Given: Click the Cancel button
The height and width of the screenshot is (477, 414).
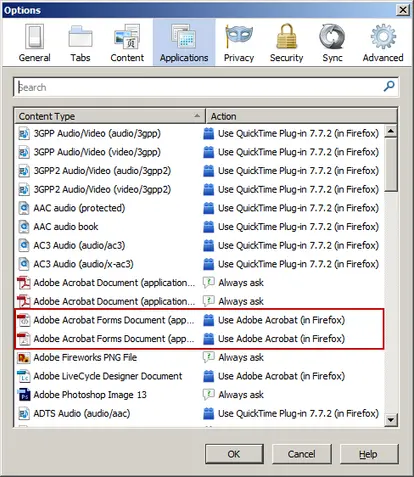Looking at the screenshot, I should [x=302, y=454].
